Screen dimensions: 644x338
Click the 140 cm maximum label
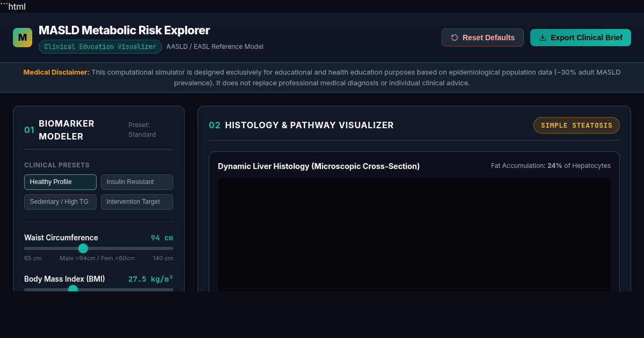point(163,258)
